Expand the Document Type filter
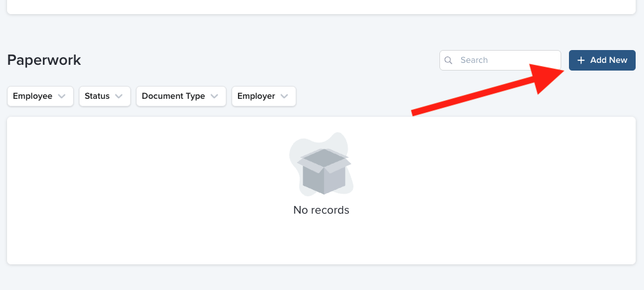Viewport: 644px width, 290px height. [181, 96]
